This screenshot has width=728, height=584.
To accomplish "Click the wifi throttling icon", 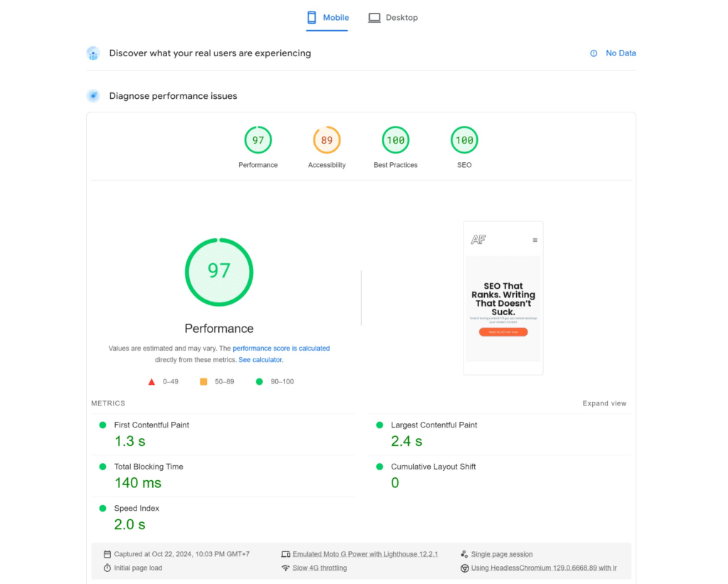I will (x=286, y=568).
